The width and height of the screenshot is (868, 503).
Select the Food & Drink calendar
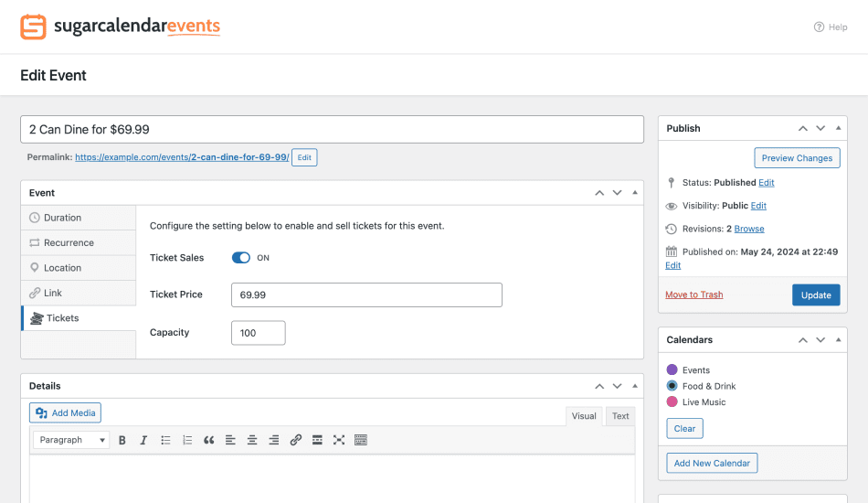(x=672, y=386)
